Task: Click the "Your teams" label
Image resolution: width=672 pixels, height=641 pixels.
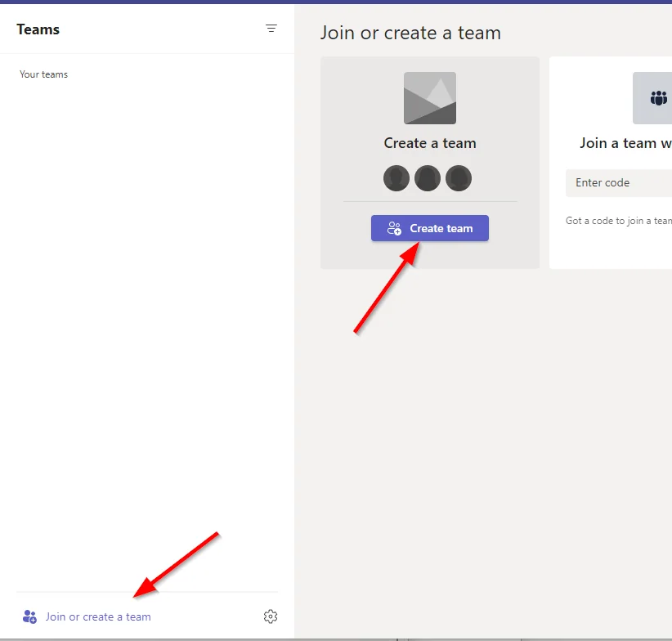Action: [43, 74]
